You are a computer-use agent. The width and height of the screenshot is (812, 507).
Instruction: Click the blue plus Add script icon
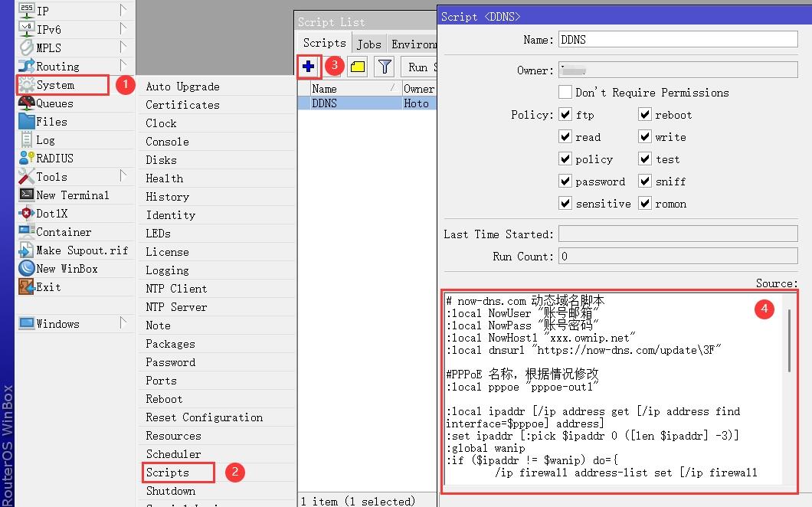(309, 67)
